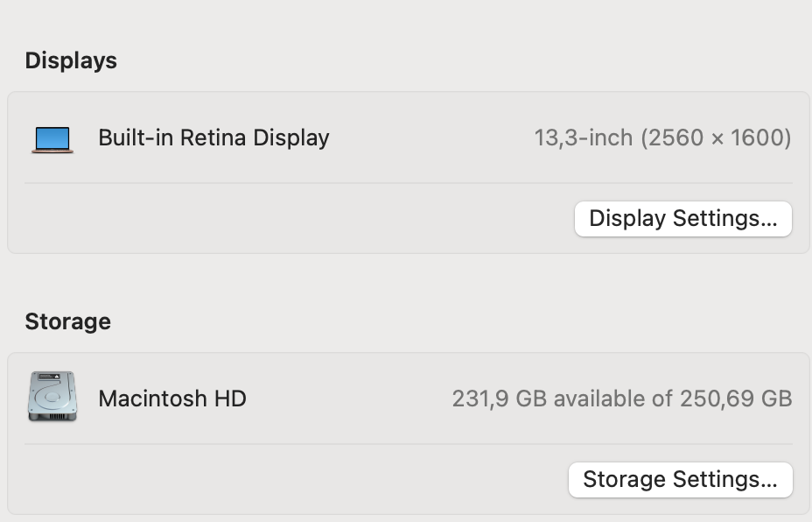Click the 13,3-inch screen size text
The image size is (812, 522).
pos(584,138)
